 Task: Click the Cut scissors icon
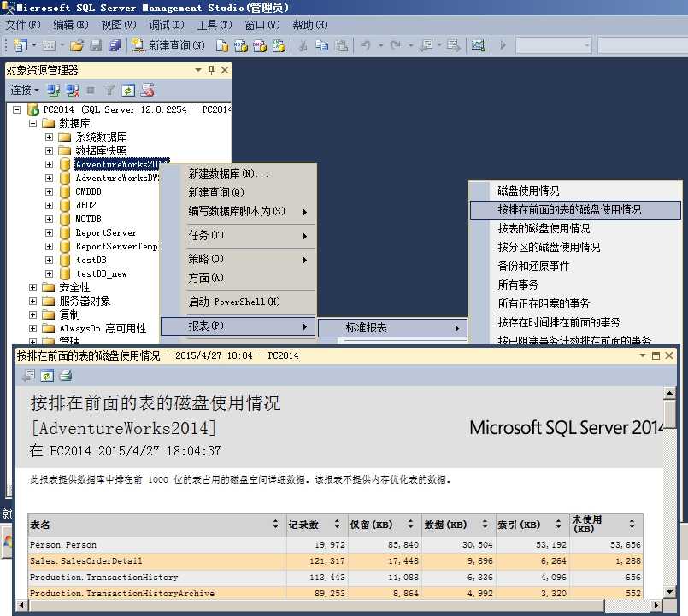303,45
